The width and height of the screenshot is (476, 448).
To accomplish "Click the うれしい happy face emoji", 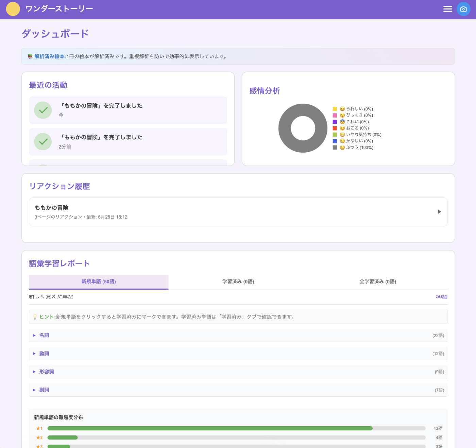I will tap(342, 109).
